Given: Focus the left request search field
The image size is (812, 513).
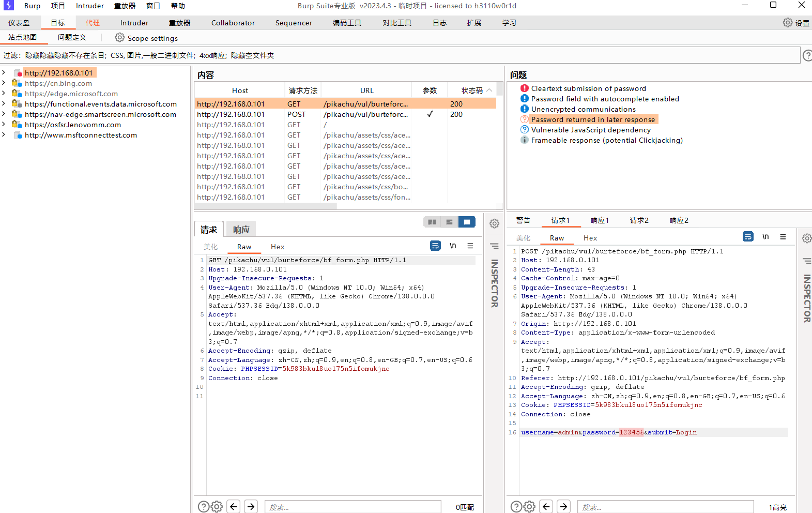Looking at the screenshot, I should tap(353, 507).
